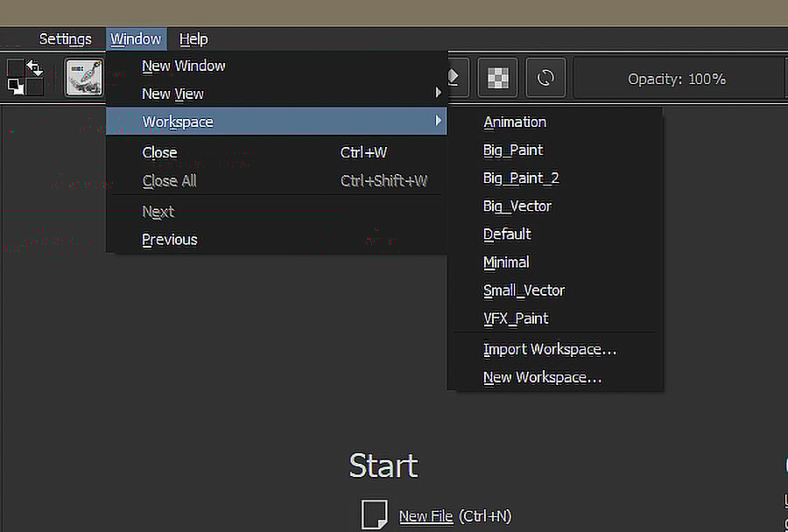
Task: Open the brush preset chooser
Action: (x=84, y=78)
